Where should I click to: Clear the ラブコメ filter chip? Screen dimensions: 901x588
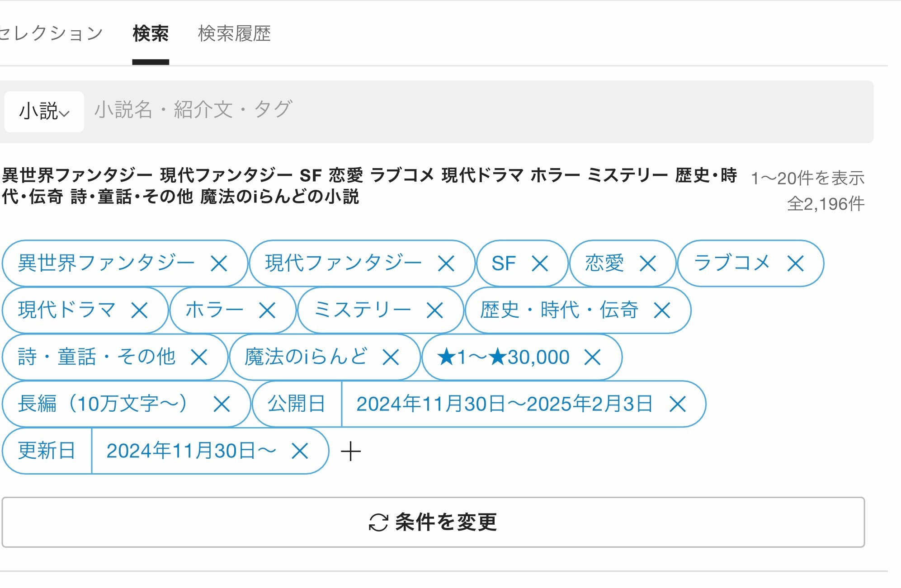(x=795, y=263)
